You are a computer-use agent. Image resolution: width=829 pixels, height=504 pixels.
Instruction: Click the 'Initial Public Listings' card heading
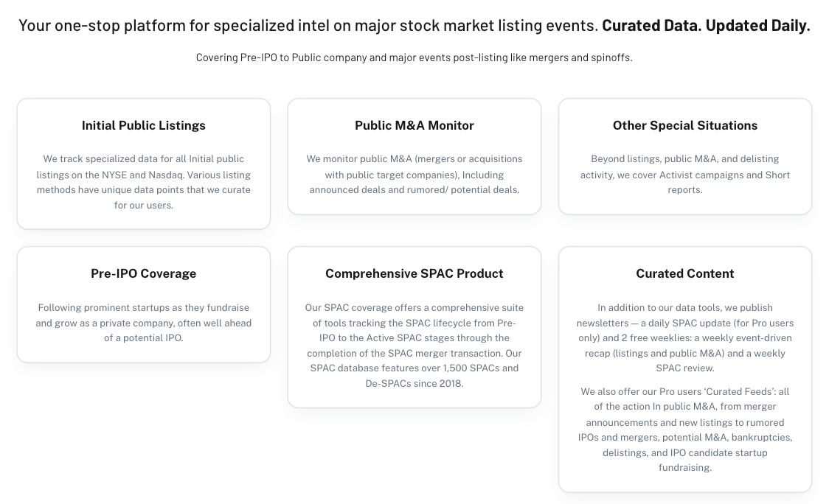(x=143, y=125)
